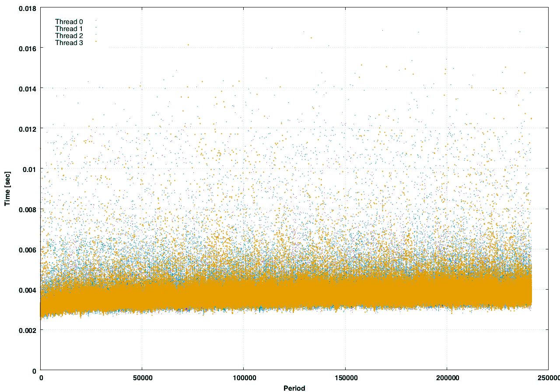
Task: Click the 0.018 y-axis tick label
Action: point(28,7)
